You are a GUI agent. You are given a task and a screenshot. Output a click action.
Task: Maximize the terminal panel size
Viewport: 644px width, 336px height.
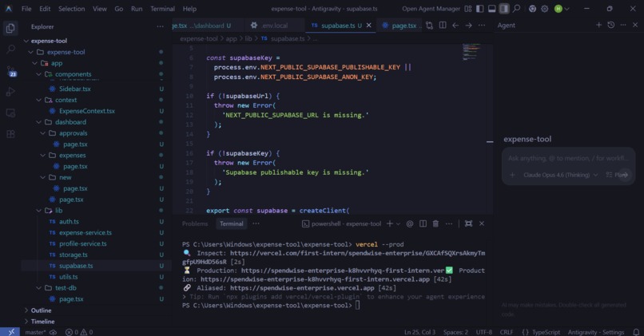coord(468,223)
